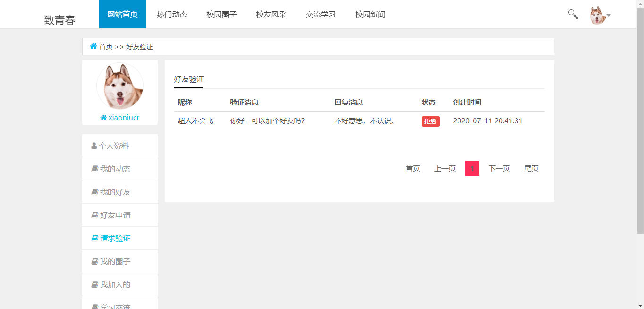This screenshot has width=644, height=309.
Task: Click the scrollbar up arrow
Action: click(x=640, y=4)
